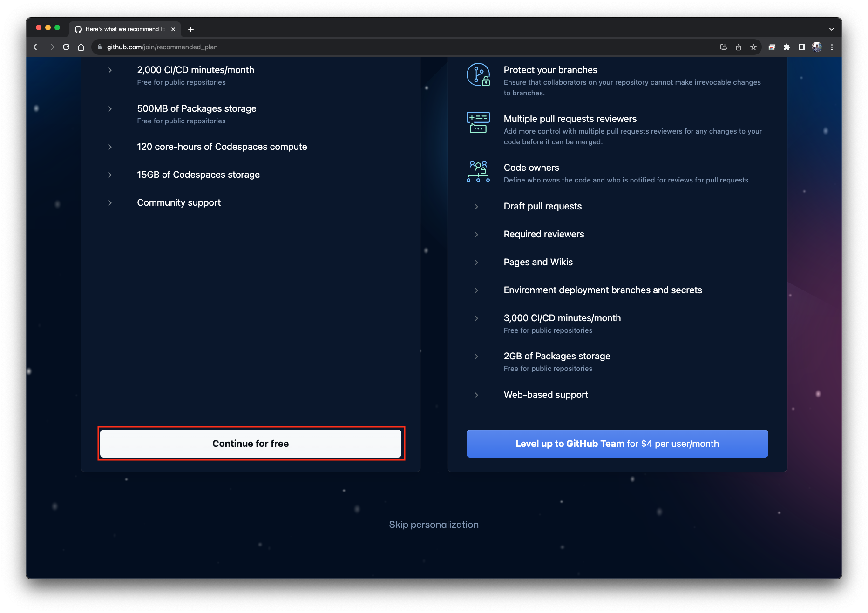
Task: Click the Code owners icon
Action: click(x=478, y=171)
